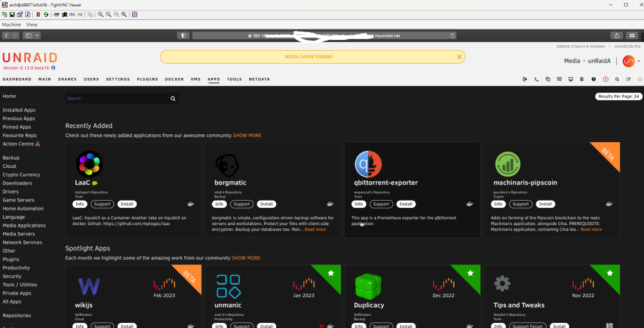644x328 pixels.
Task: Open the NetData tab
Action: tap(259, 79)
